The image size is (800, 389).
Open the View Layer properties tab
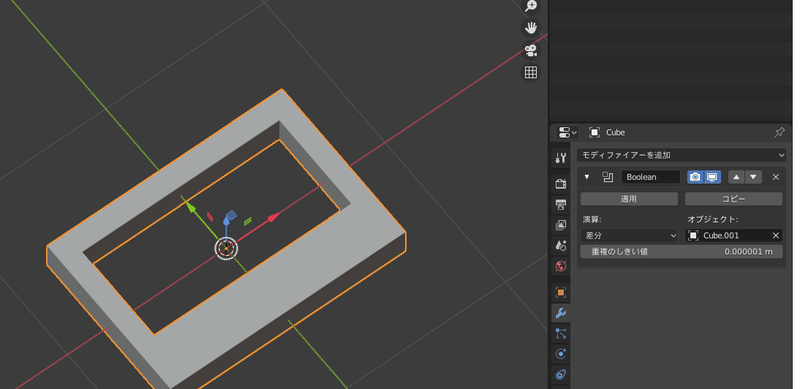(x=561, y=225)
